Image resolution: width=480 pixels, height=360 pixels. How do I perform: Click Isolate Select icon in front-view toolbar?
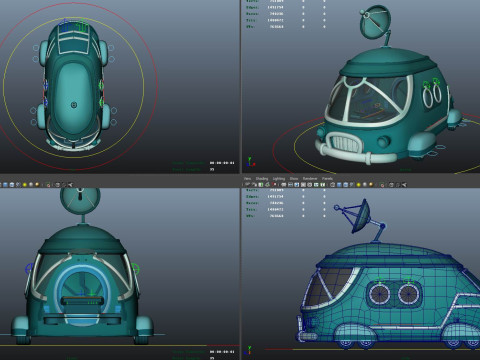48,184
